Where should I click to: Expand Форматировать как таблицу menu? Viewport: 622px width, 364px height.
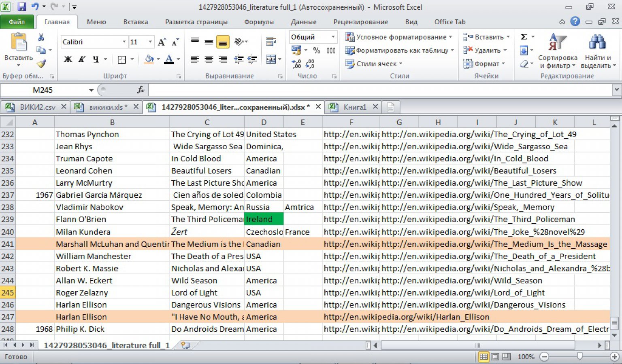[x=399, y=50]
